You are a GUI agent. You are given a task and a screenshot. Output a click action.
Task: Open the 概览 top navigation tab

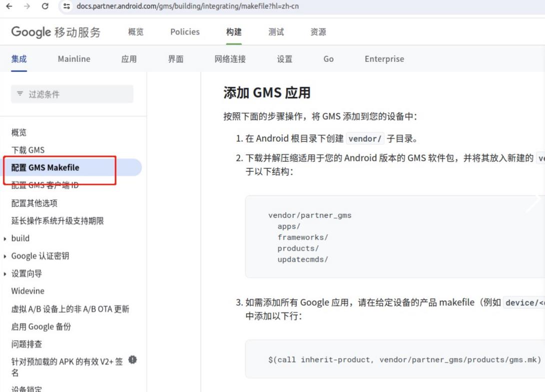pos(135,32)
